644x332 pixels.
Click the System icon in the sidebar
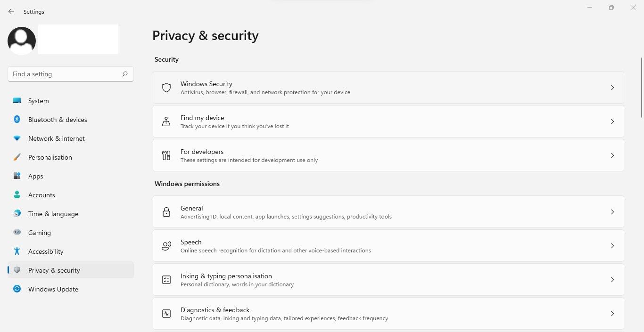coord(17,100)
